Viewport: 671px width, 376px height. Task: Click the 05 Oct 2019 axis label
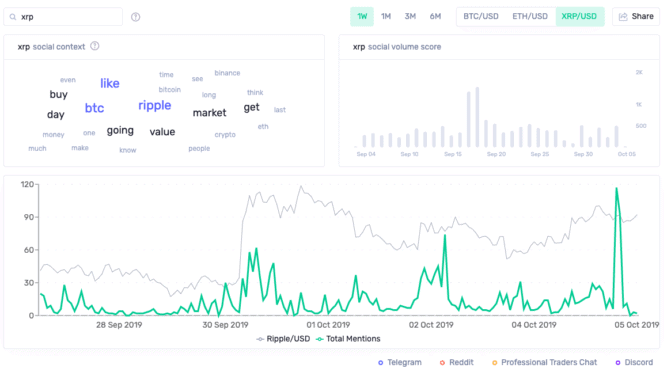[x=637, y=325]
